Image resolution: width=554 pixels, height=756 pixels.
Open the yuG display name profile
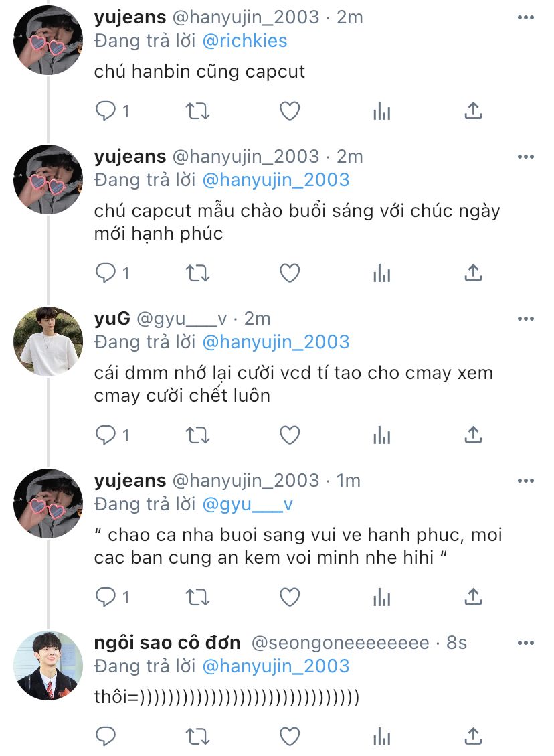tap(112, 319)
